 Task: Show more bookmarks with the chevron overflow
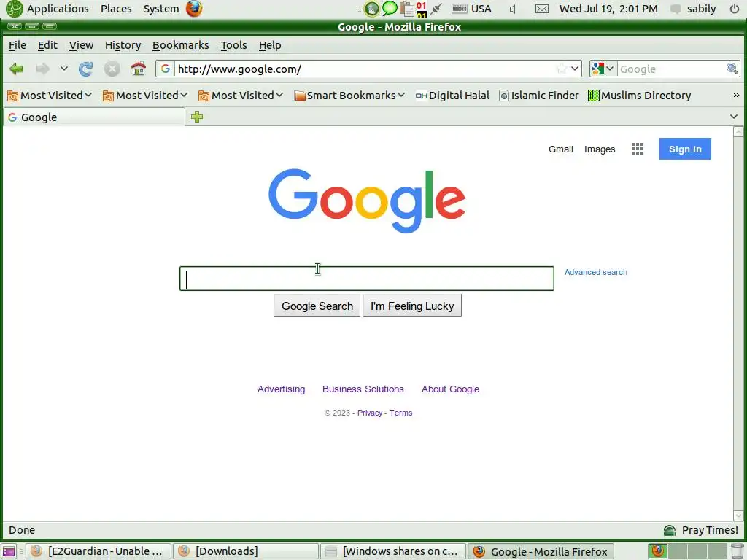pos(736,96)
